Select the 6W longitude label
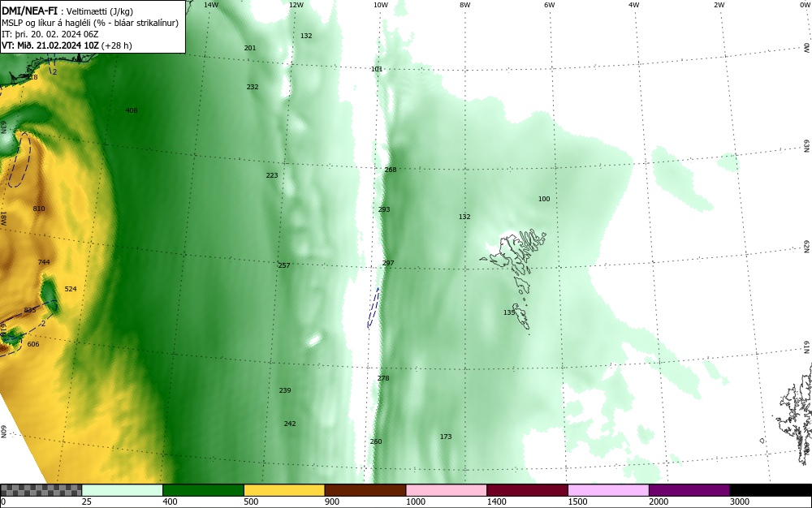 [550, 5]
